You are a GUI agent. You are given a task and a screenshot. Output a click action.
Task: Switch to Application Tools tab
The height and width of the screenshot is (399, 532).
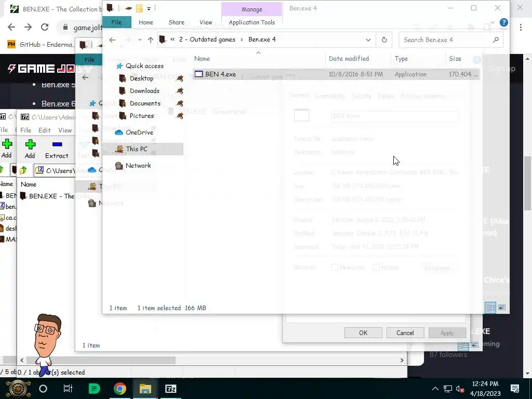(x=252, y=22)
